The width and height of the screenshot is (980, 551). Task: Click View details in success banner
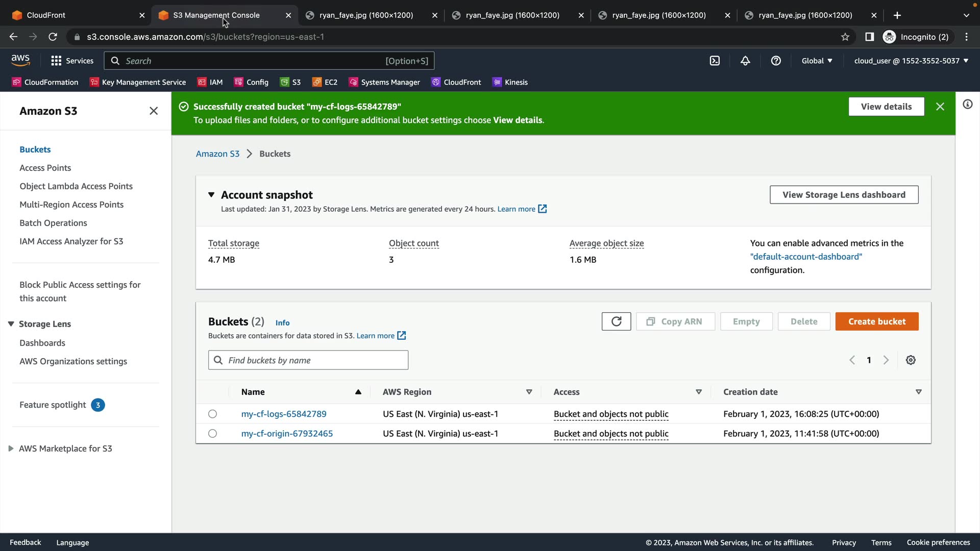(886, 107)
